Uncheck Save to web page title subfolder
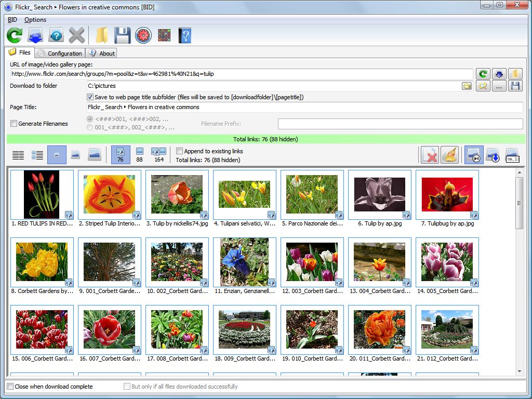Viewport: 532px width, 399px height. 90,97
